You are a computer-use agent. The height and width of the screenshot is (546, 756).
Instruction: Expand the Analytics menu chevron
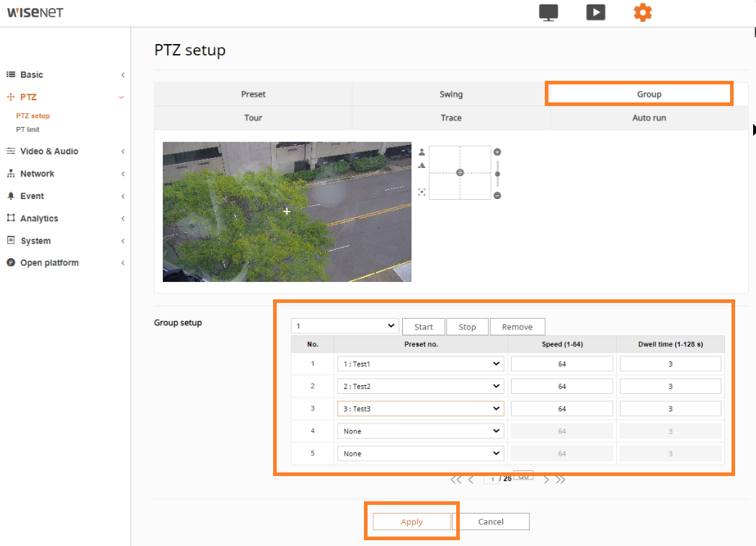point(123,219)
